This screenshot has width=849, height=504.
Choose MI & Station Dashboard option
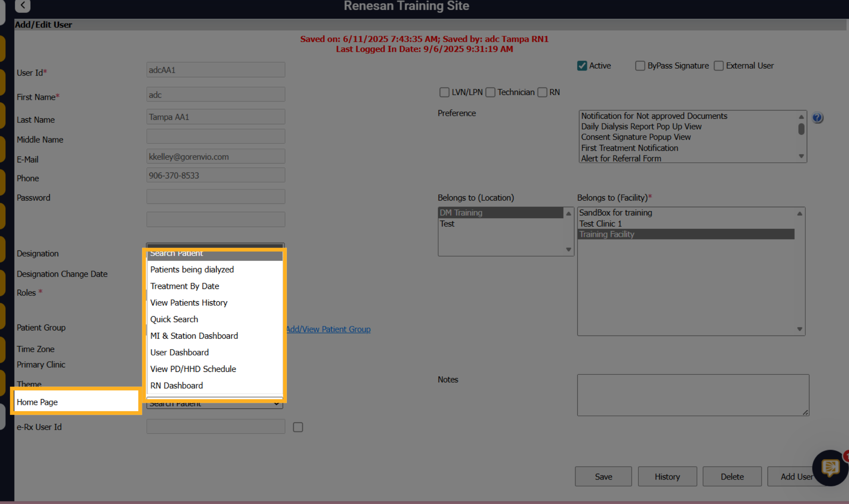[x=215, y=336]
